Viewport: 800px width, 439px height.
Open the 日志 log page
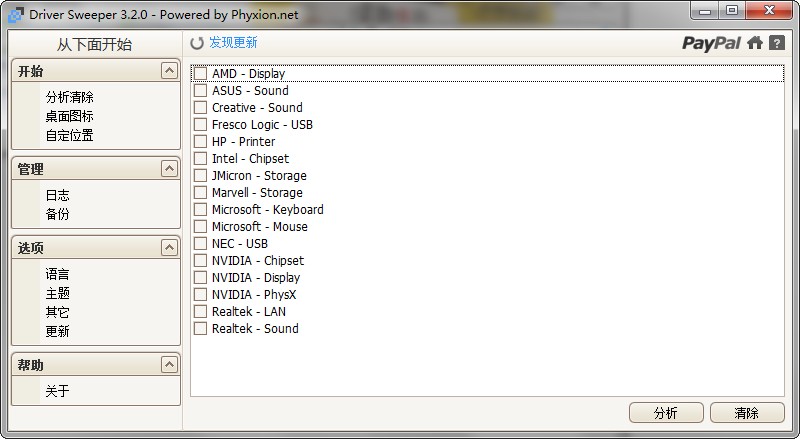[57, 195]
